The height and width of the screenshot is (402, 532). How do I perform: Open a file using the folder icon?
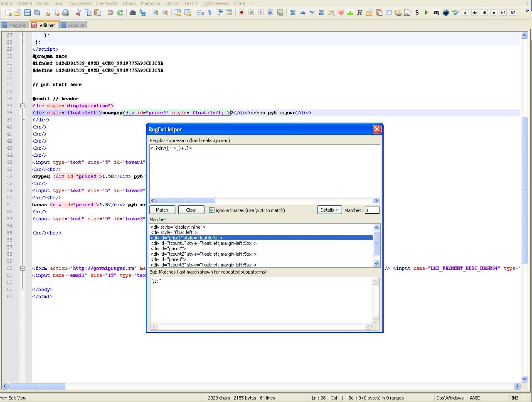[18, 12]
